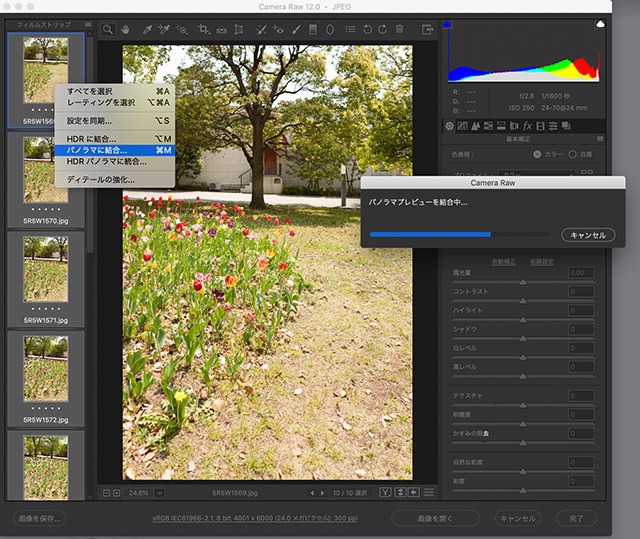Select the Hand tool
Screen dimensions: 640x539
pyautogui.click(x=125, y=29)
